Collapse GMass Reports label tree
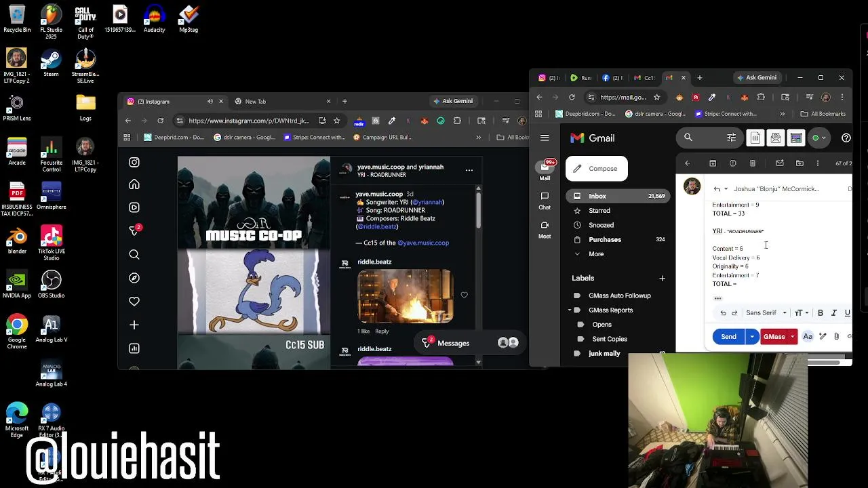 pos(570,310)
